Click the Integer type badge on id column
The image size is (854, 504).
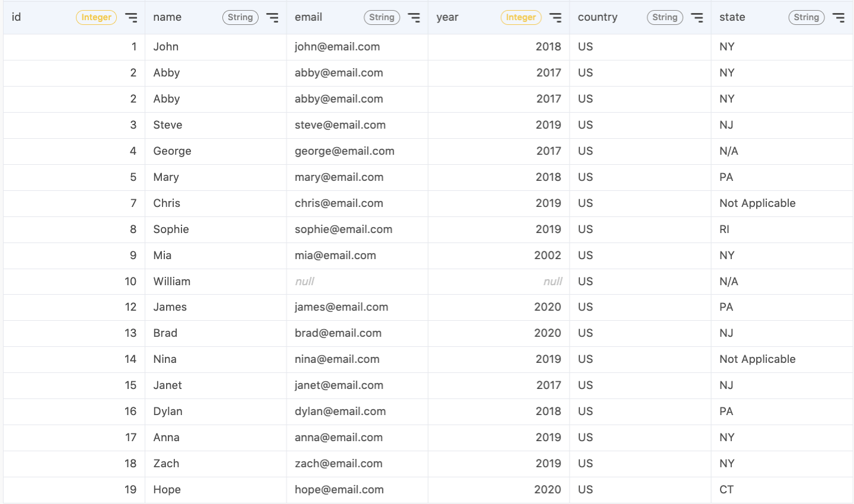[x=97, y=18]
